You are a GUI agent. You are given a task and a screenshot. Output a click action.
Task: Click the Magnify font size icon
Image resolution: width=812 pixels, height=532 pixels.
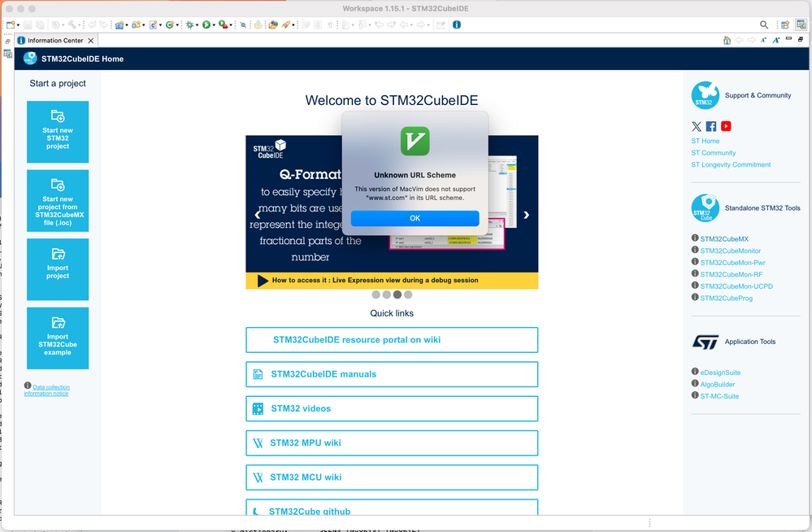775,40
